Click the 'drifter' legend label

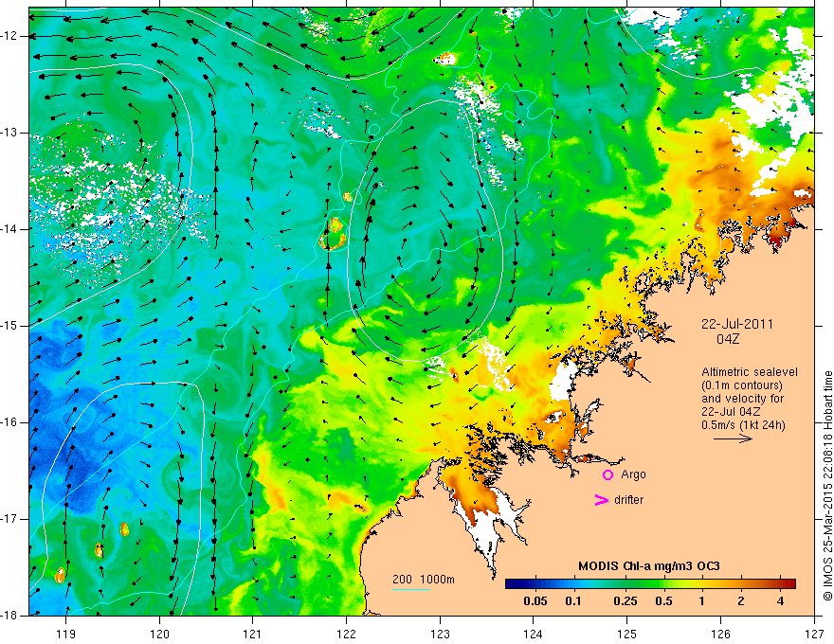(x=628, y=500)
